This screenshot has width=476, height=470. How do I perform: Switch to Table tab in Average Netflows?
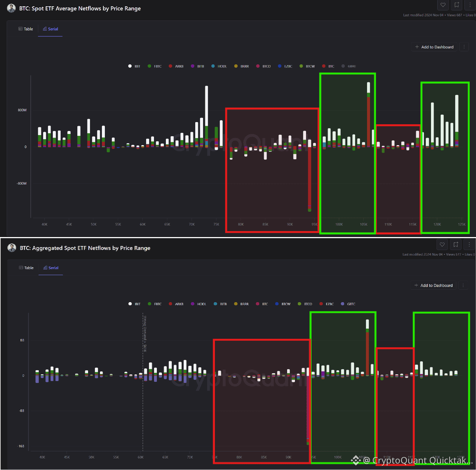pos(26,29)
